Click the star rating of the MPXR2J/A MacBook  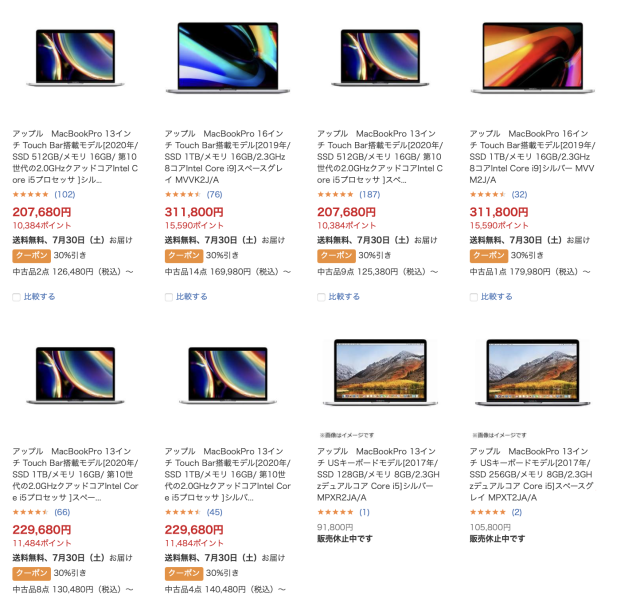335,512
